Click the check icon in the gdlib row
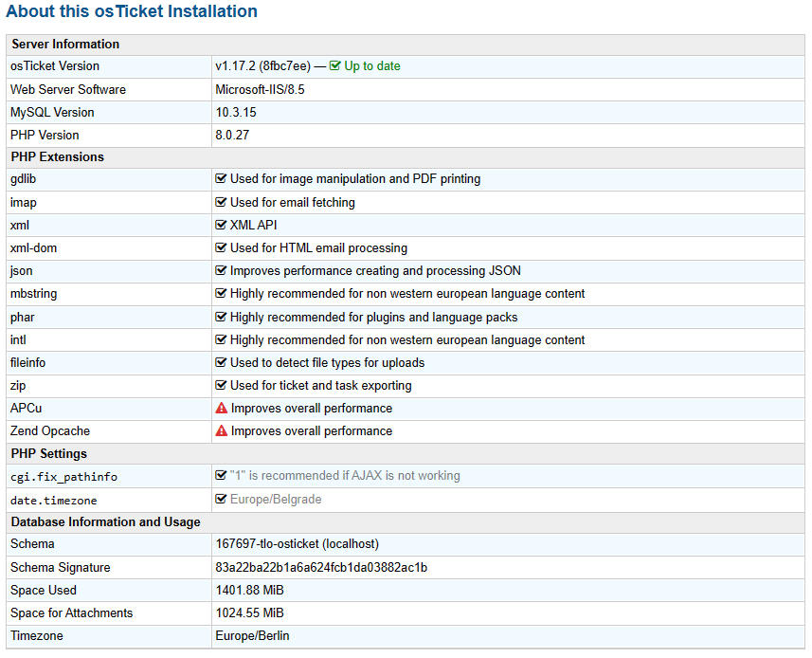This screenshot has height=658, width=812. click(221, 179)
